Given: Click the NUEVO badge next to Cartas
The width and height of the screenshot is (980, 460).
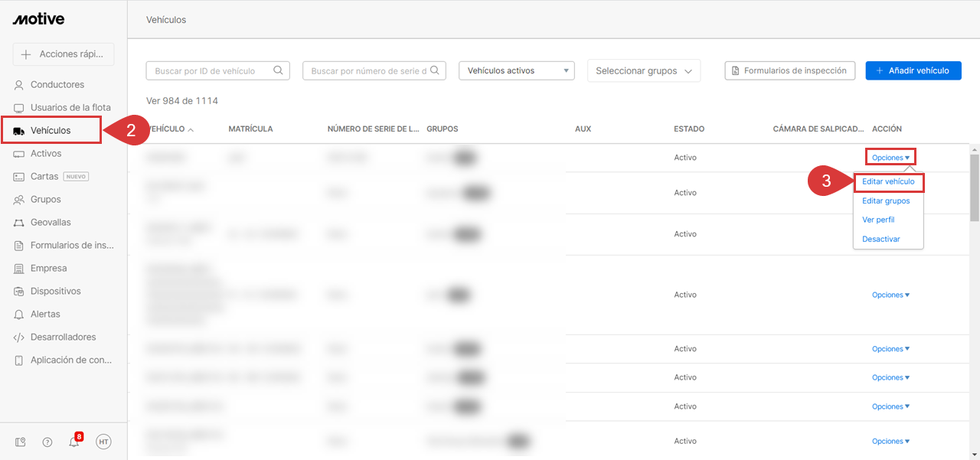Looking at the screenshot, I should pos(76,177).
